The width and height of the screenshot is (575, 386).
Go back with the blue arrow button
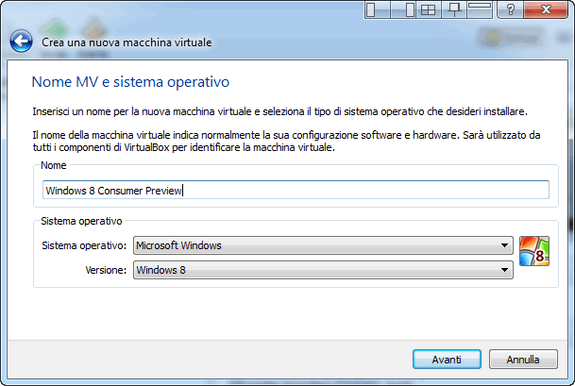click(x=21, y=41)
